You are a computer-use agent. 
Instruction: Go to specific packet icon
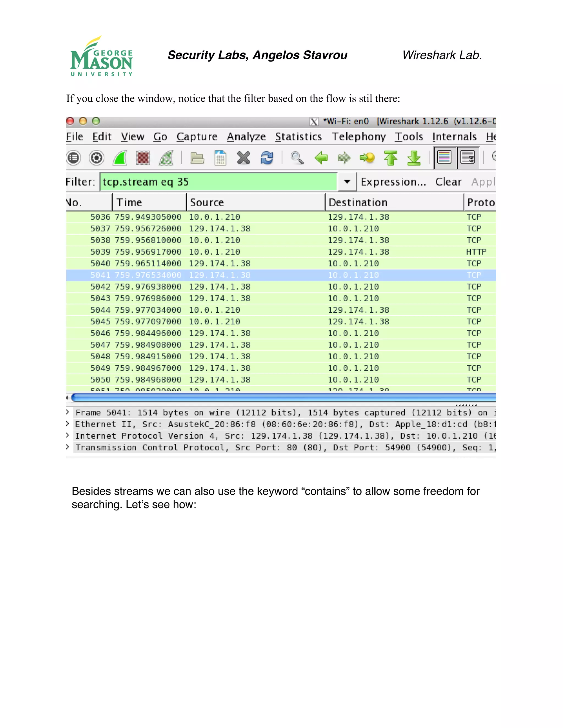[367, 158]
